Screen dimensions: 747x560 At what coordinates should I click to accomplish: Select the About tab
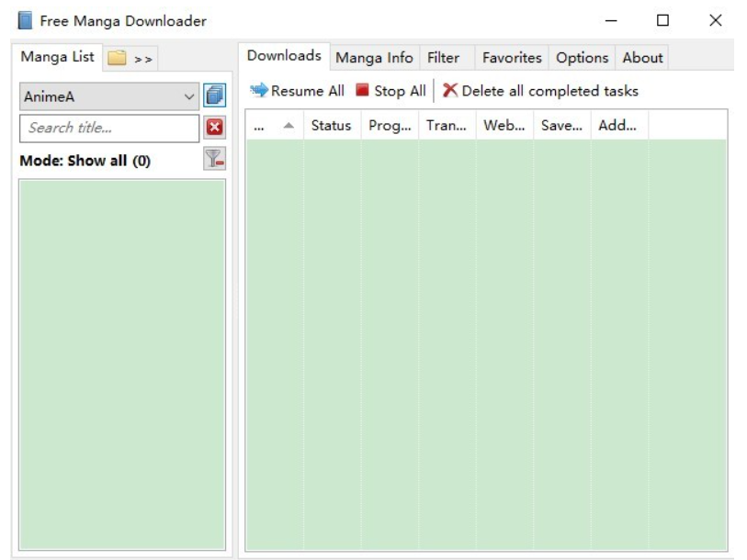[x=642, y=58]
